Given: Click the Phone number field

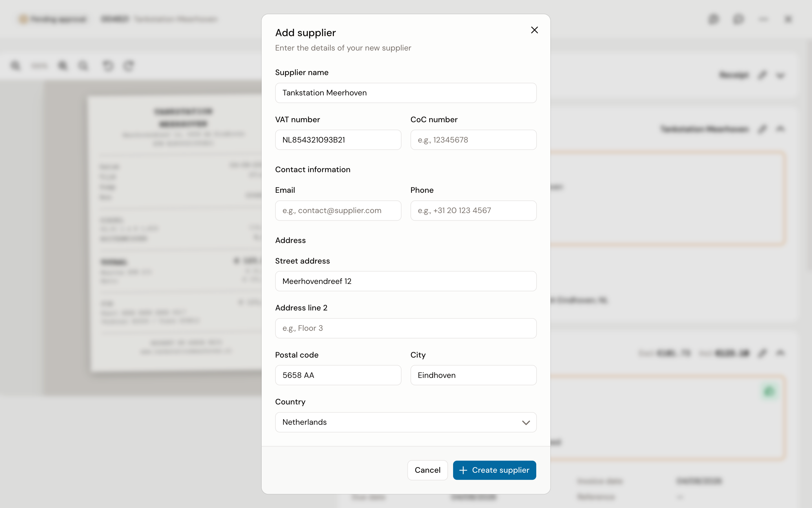Looking at the screenshot, I should coord(473,211).
